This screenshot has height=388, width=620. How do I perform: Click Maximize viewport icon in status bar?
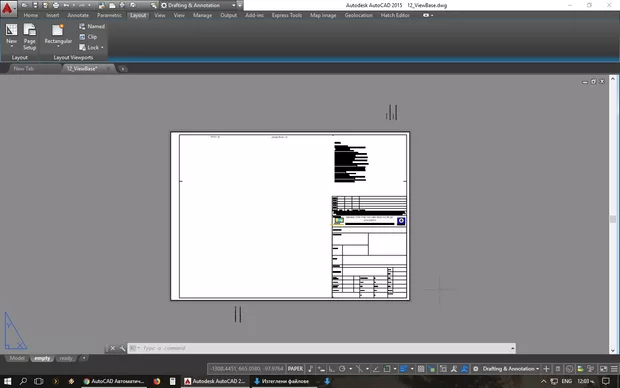coord(443,369)
